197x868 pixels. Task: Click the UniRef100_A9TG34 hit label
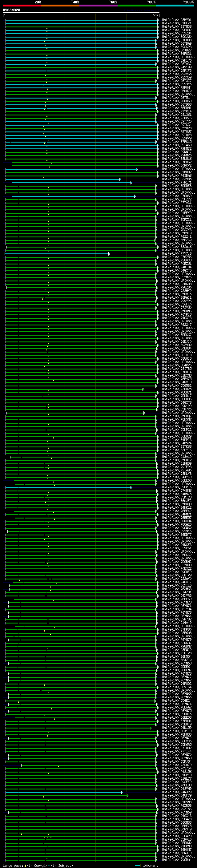(x=176, y=125)
